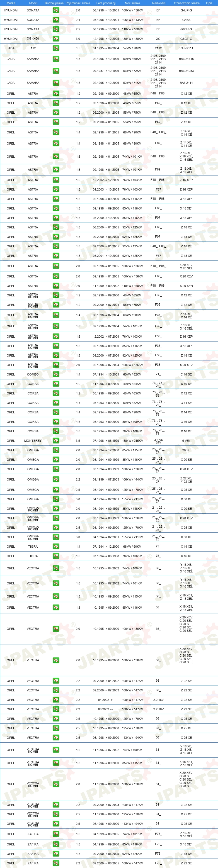The width and height of the screenshot is (218, 868).
Task: Click the 57kW / 78KM power cell
Action: click(132, 48)
